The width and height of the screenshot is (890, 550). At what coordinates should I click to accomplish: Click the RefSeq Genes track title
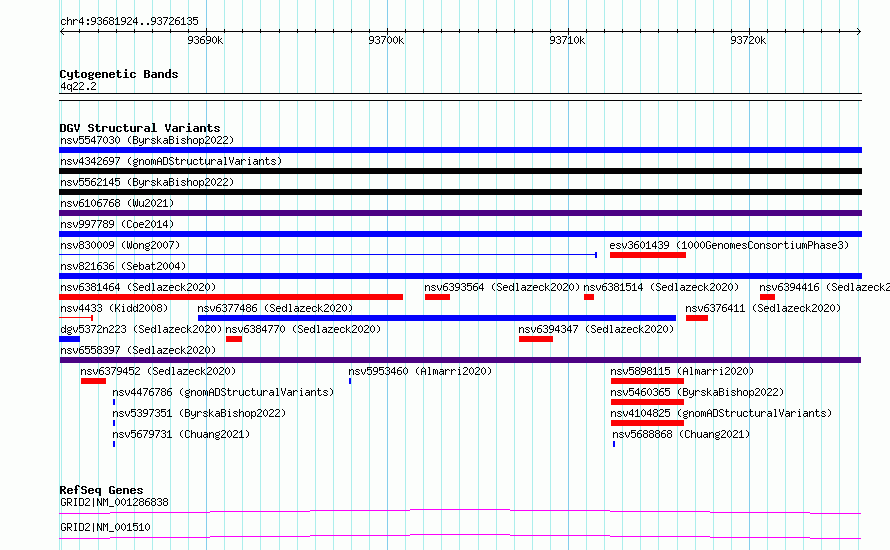[101, 490]
